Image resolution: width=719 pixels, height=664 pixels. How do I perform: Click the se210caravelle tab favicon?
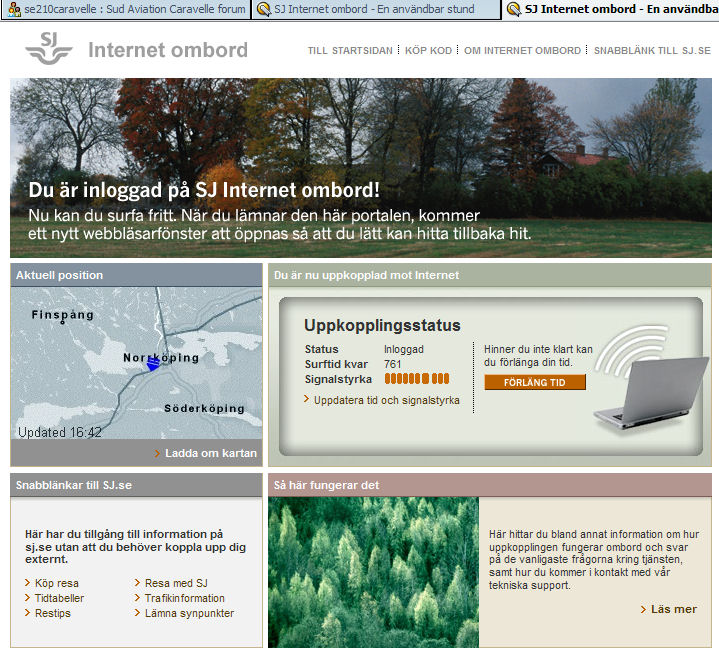click(x=15, y=9)
